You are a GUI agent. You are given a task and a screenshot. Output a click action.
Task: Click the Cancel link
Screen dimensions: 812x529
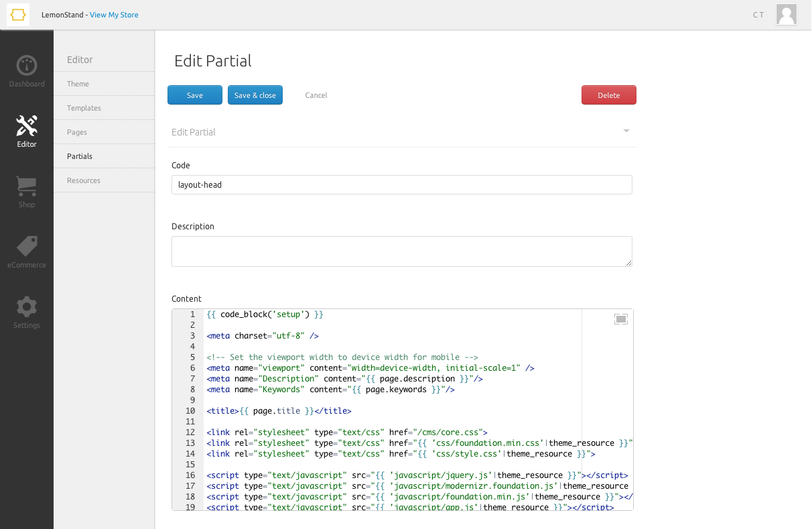316,95
